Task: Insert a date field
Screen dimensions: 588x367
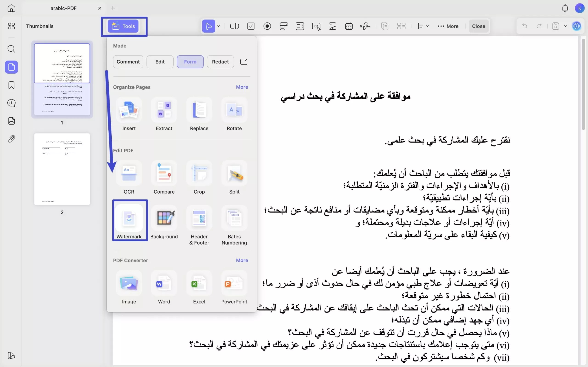Action: point(349,26)
